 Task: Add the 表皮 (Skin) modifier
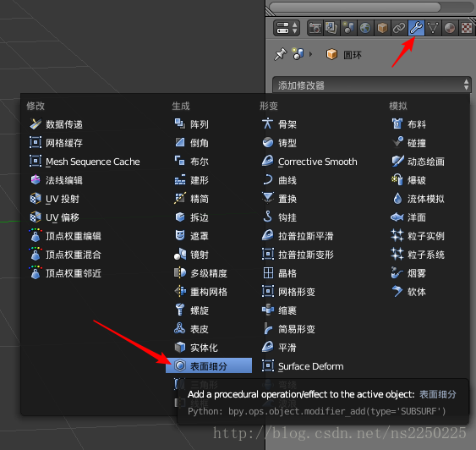[x=192, y=329]
